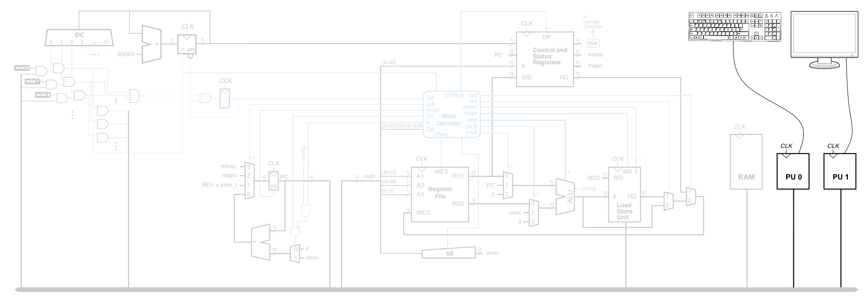
Task: Click the '[24:20]' bit range label
Action: click(389, 182)
